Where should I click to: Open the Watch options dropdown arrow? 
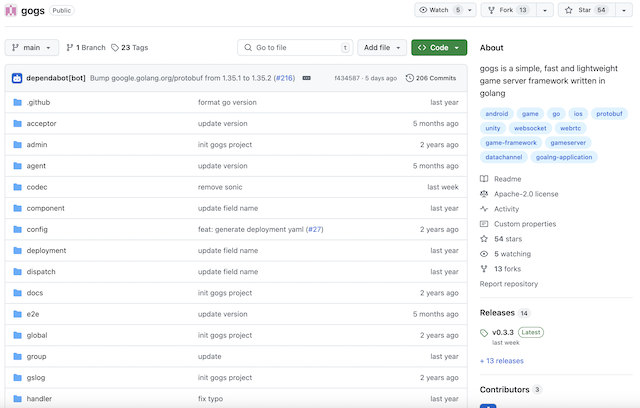tap(470, 10)
